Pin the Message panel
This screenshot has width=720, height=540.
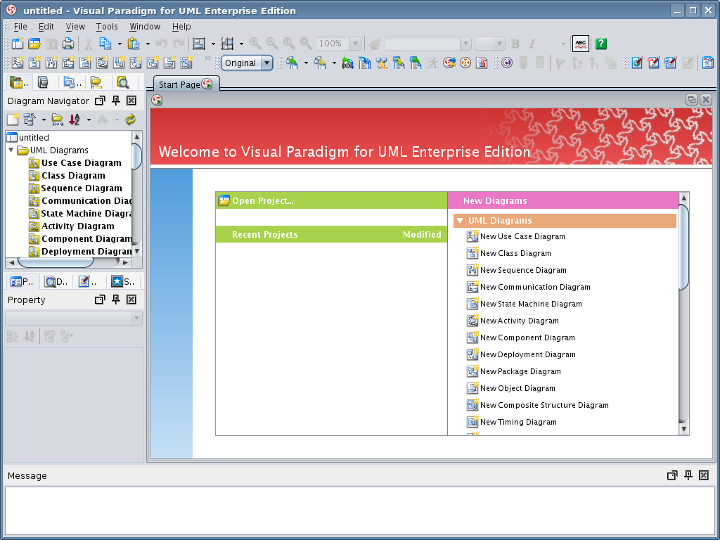pos(688,475)
